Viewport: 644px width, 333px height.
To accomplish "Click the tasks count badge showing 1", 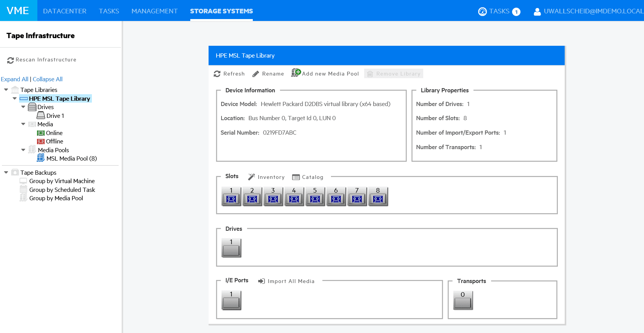I will 516,12.
